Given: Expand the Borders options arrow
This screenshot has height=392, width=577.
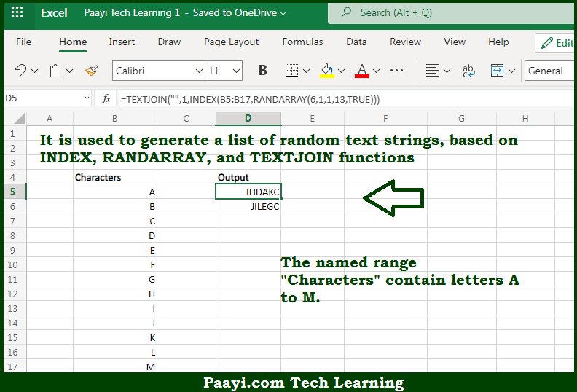Looking at the screenshot, I should point(306,71).
